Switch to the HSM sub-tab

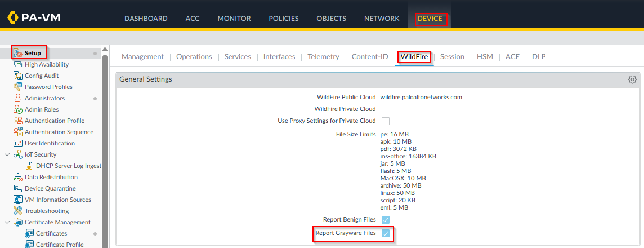click(485, 57)
